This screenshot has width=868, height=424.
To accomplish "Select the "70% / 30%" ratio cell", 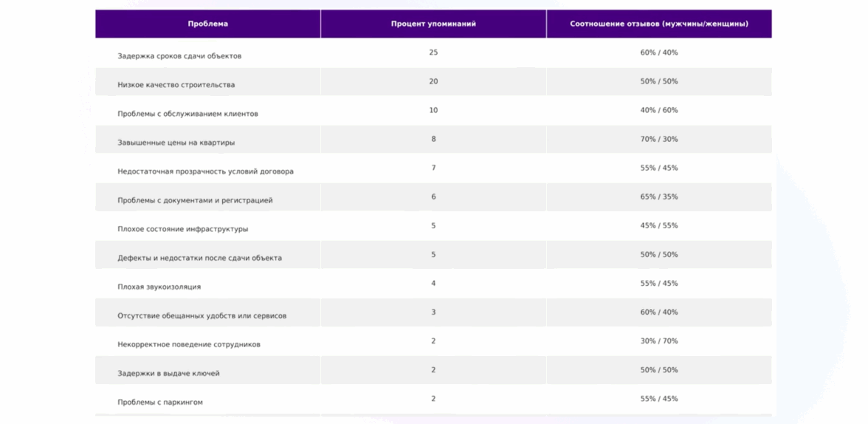I will point(658,139).
